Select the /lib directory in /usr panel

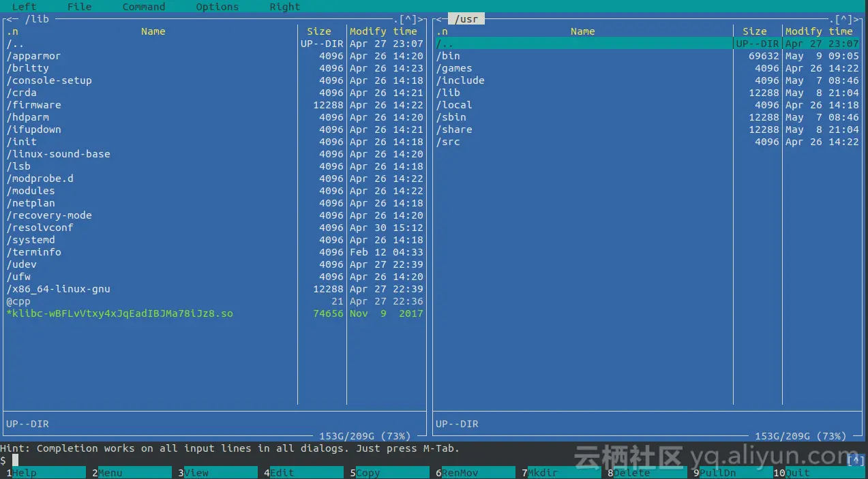pyautogui.click(x=648, y=93)
